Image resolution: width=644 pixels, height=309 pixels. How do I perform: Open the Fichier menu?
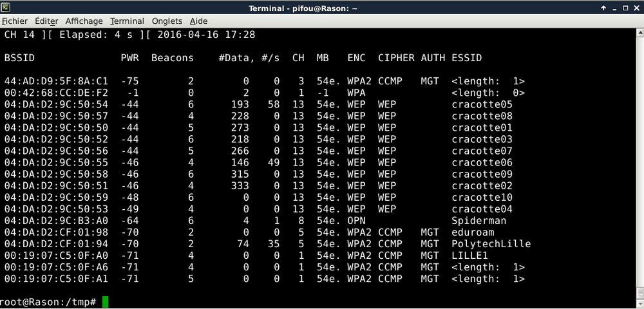tap(14, 21)
